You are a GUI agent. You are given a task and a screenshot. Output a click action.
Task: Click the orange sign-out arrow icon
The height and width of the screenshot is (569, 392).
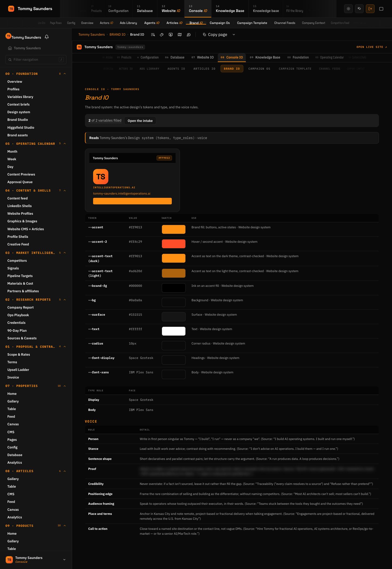click(x=370, y=9)
